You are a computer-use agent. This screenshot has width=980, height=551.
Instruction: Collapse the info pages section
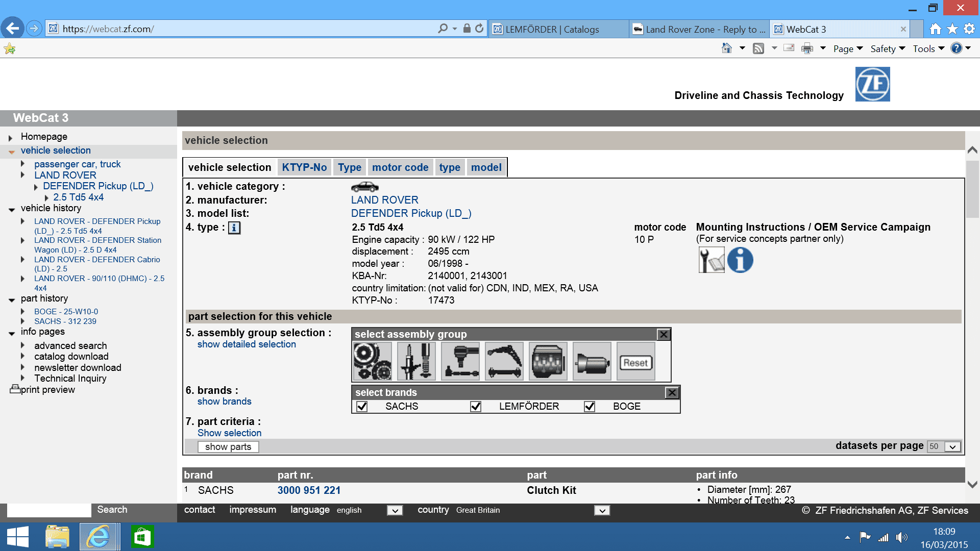click(12, 333)
